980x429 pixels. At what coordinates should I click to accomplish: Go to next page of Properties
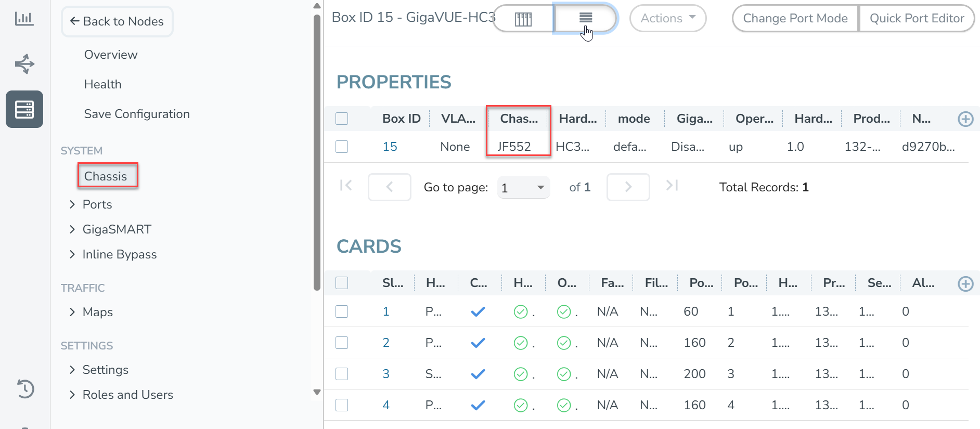(628, 187)
